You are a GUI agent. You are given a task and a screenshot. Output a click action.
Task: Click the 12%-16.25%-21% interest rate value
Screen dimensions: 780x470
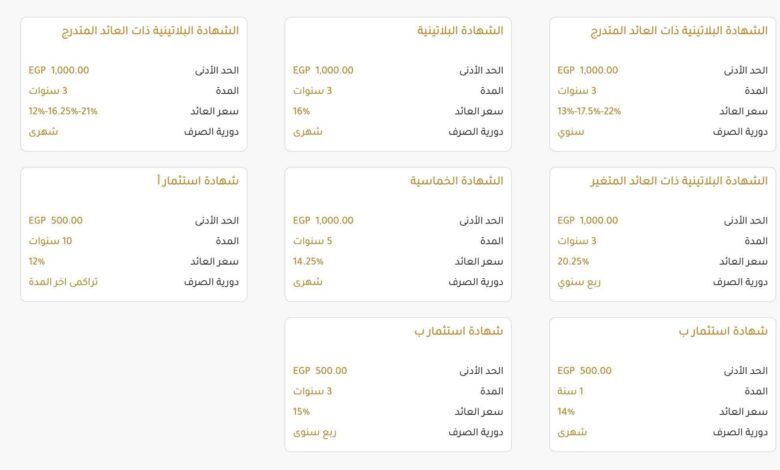[x=63, y=111]
